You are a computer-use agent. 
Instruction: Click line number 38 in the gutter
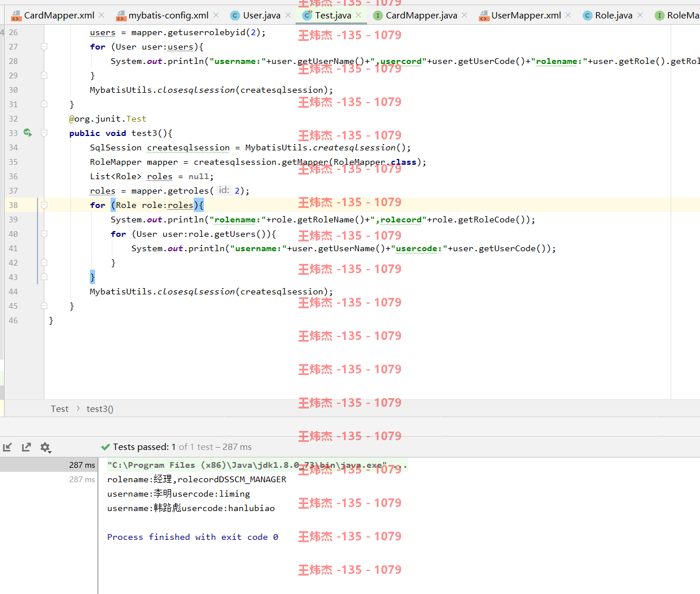click(13, 205)
